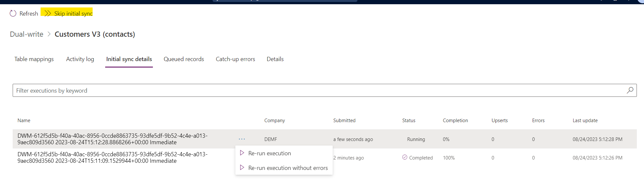
Task: Click the 100% completion value
Action: [x=449, y=158]
